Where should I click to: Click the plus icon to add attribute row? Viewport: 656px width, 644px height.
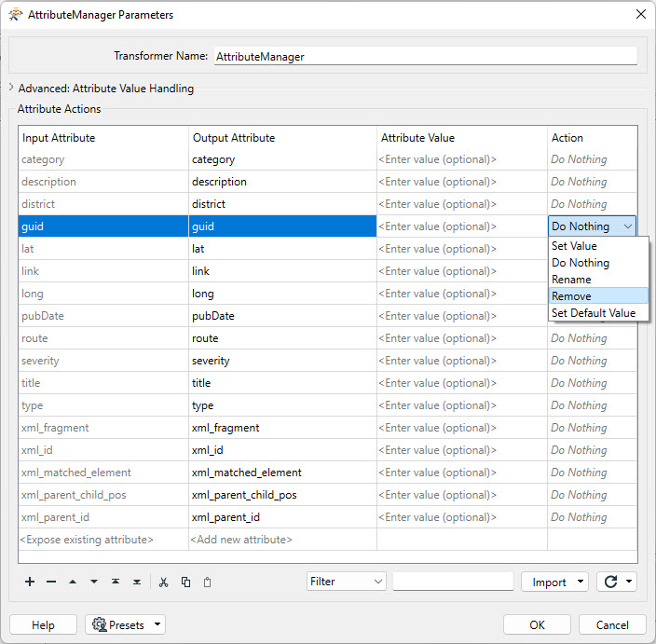(x=30, y=582)
